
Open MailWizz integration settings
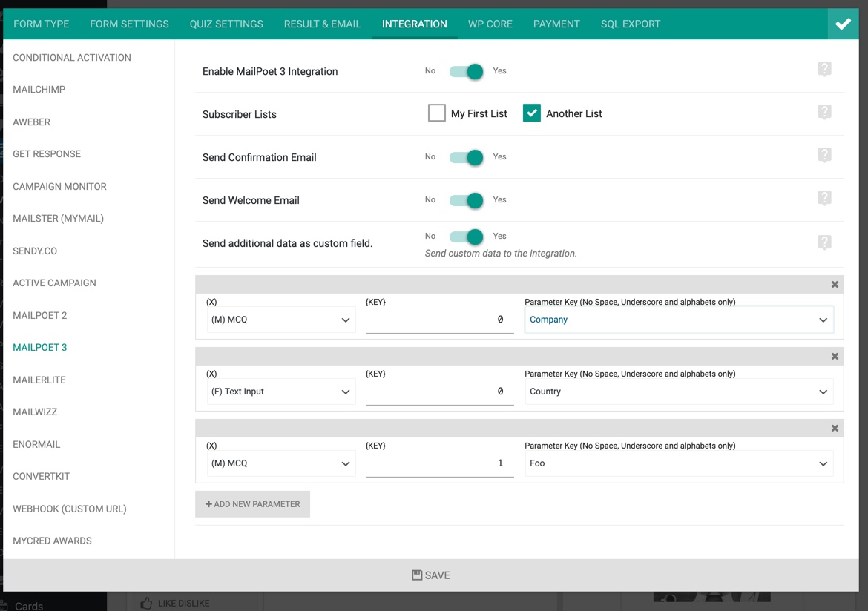(35, 412)
